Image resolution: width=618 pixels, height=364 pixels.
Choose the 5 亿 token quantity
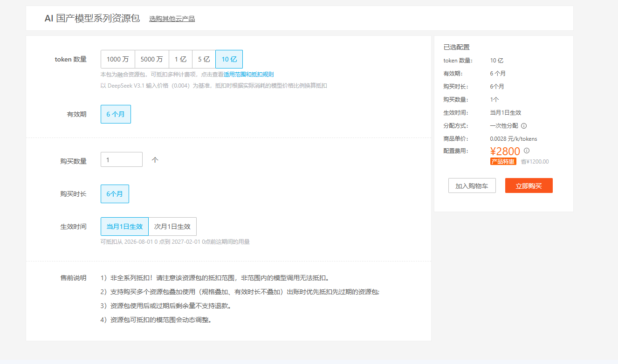coord(204,59)
